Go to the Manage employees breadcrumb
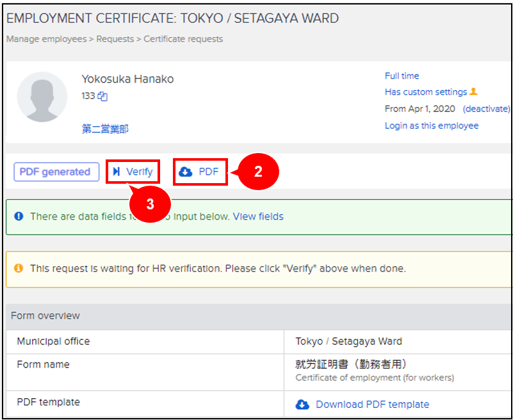This screenshot has height=420, width=513. [46, 39]
